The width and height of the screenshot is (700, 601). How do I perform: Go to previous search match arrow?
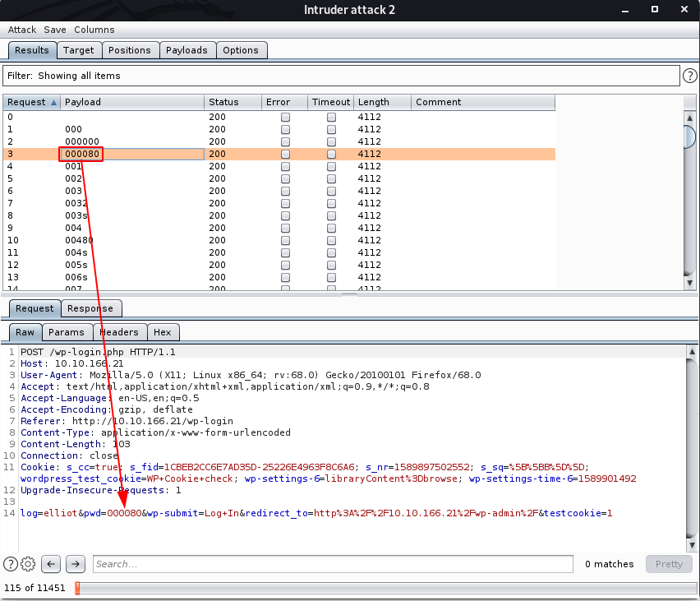point(51,564)
